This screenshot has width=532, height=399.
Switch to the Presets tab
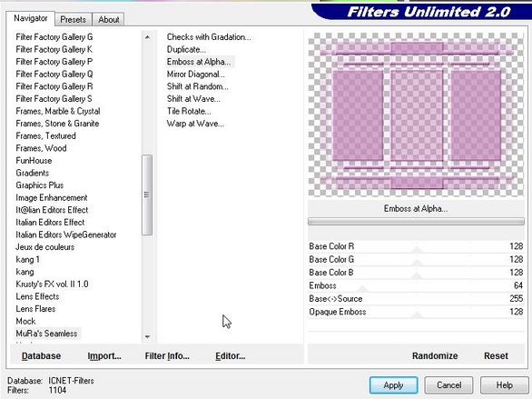73,20
